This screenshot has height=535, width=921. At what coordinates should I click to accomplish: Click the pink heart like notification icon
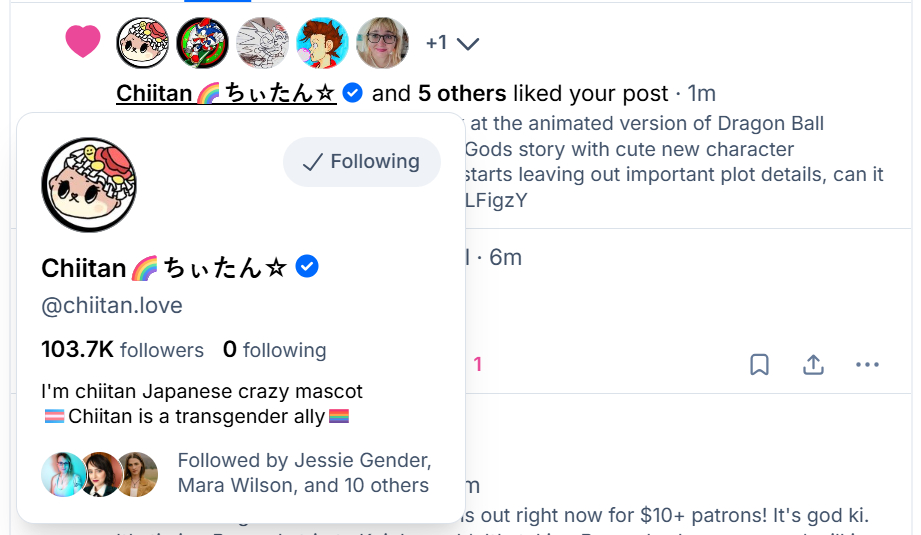[x=83, y=42]
